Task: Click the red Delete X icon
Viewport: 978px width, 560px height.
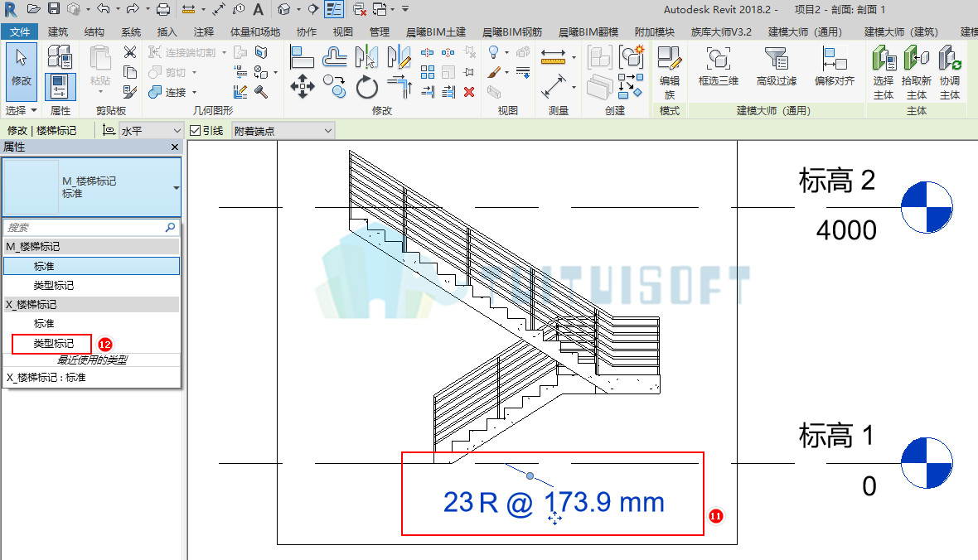Action: [469, 92]
